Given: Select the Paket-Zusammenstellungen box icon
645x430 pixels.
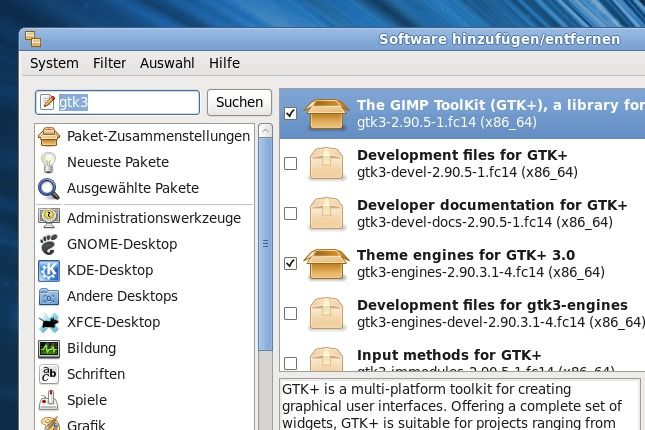Looking at the screenshot, I should pyautogui.click(x=49, y=136).
